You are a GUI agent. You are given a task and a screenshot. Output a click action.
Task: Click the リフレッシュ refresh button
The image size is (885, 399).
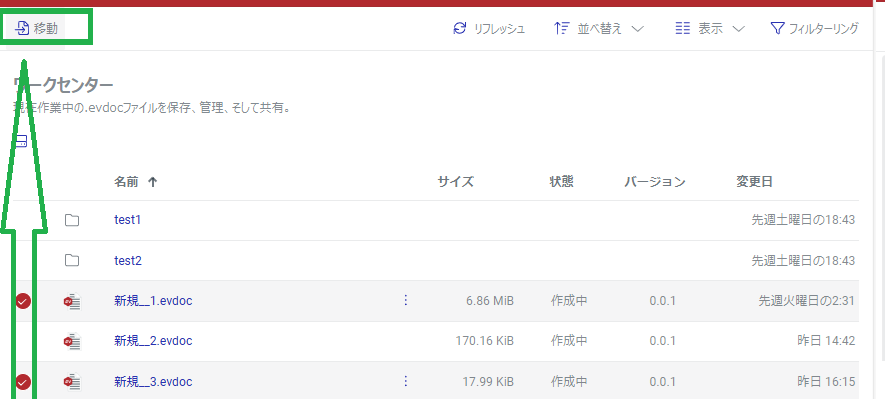pos(489,29)
